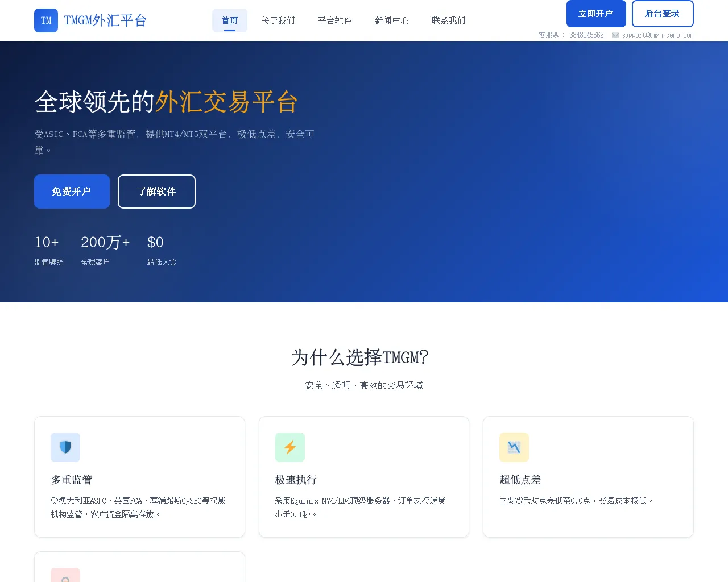Click the description starting 受澳大利亚ASIC
The image size is (728, 582).
(138, 507)
